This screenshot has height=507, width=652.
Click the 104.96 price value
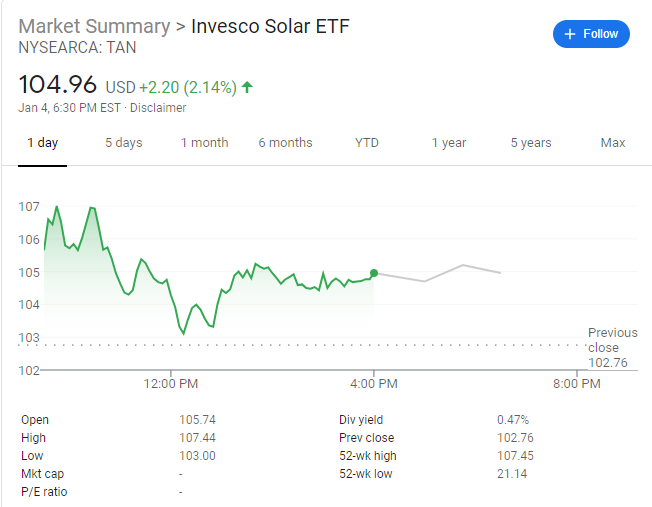point(58,86)
